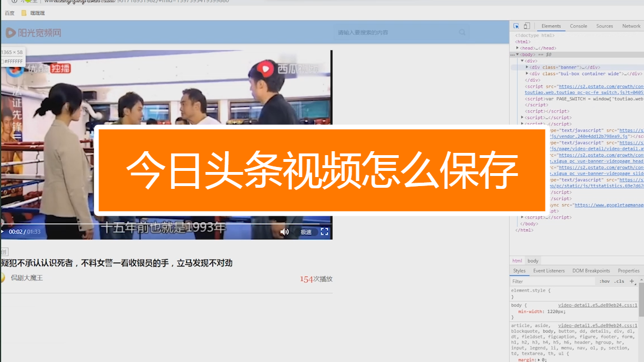
Task: Add new style rule with plus icon
Action: (x=632, y=281)
